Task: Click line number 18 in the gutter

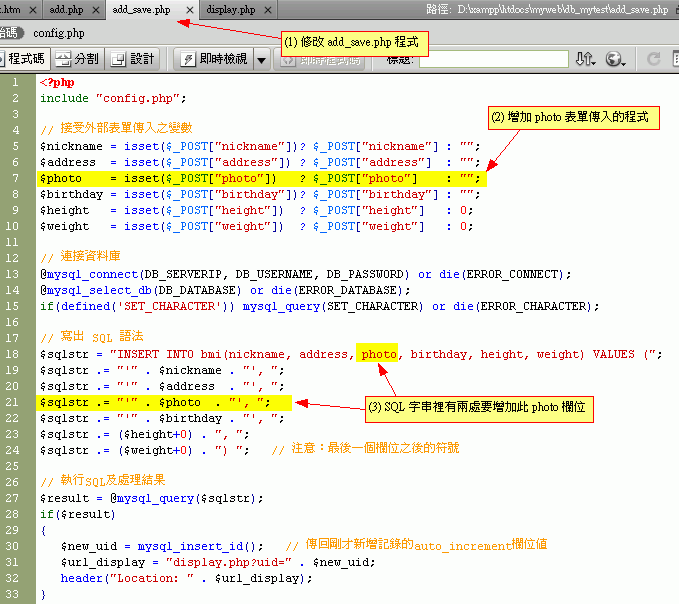Action: coord(12,355)
